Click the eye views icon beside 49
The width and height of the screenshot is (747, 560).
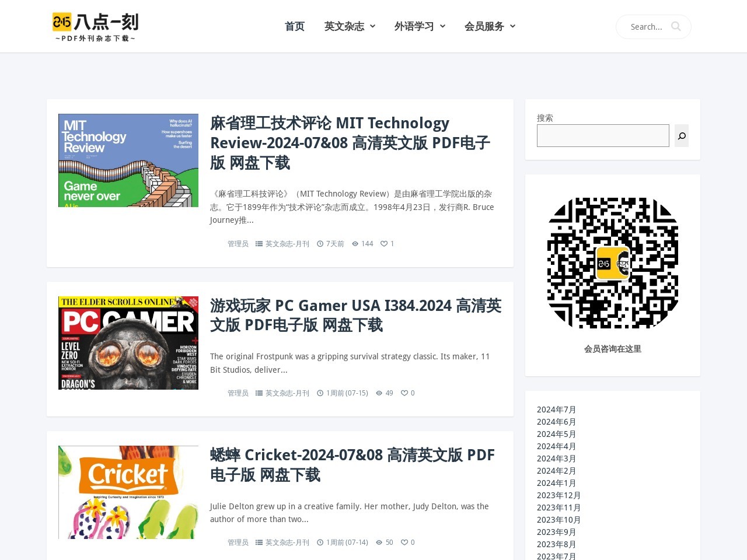tap(379, 393)
